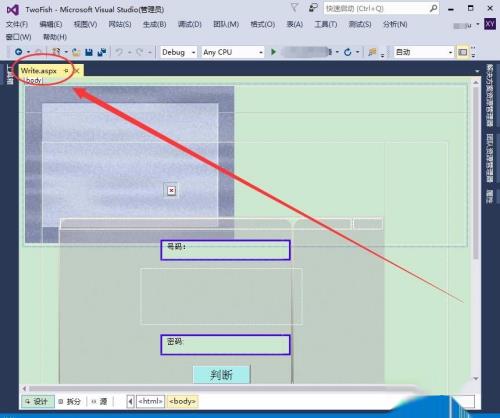The image size is (500, 418).
Task: Open the 团队(M) menu
Action: tap(226, 24)
